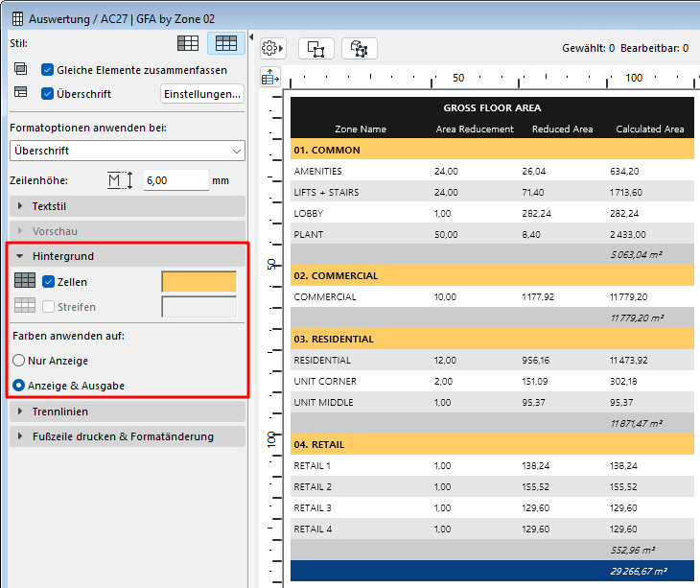Click the Einstellungen... button
The width and height of the screenshot is (700, 588).
201,94
